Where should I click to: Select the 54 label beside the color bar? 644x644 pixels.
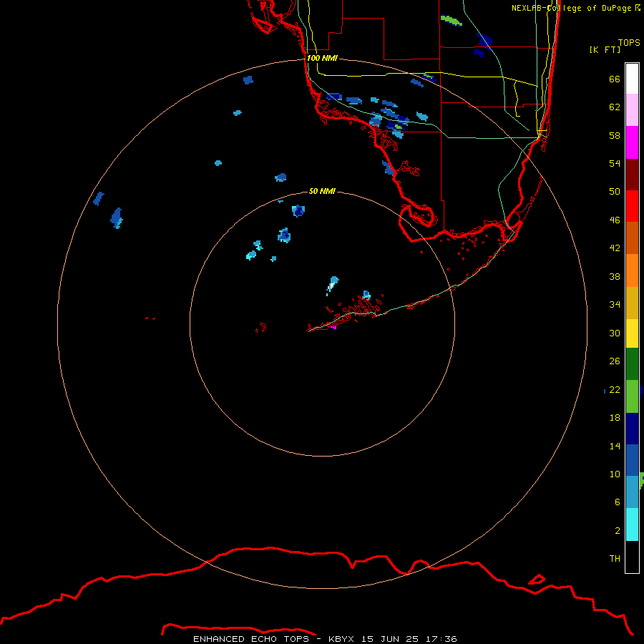pos(615,163)
